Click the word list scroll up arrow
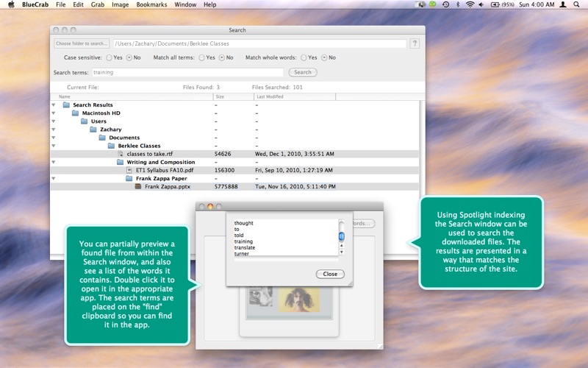Screen dimensions: 588x368 coord(341,246)
